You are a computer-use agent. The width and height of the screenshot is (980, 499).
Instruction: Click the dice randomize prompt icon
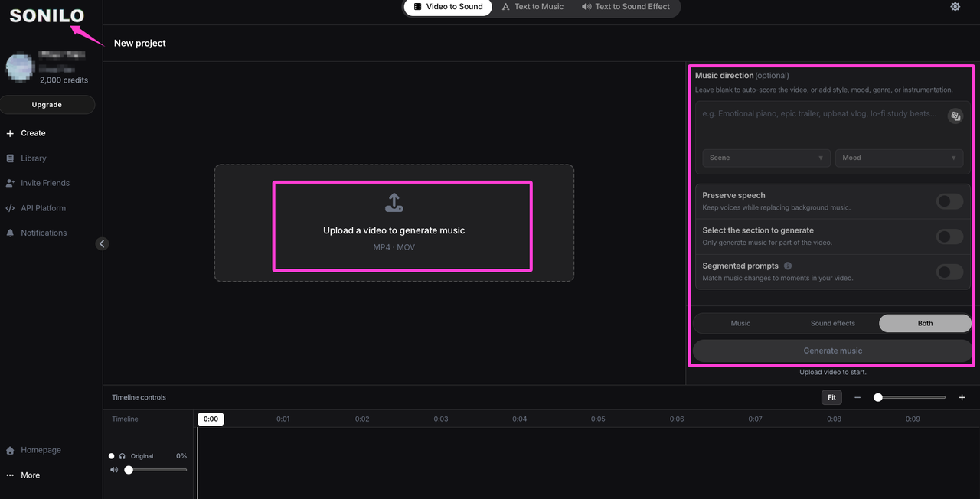[955, 116]
